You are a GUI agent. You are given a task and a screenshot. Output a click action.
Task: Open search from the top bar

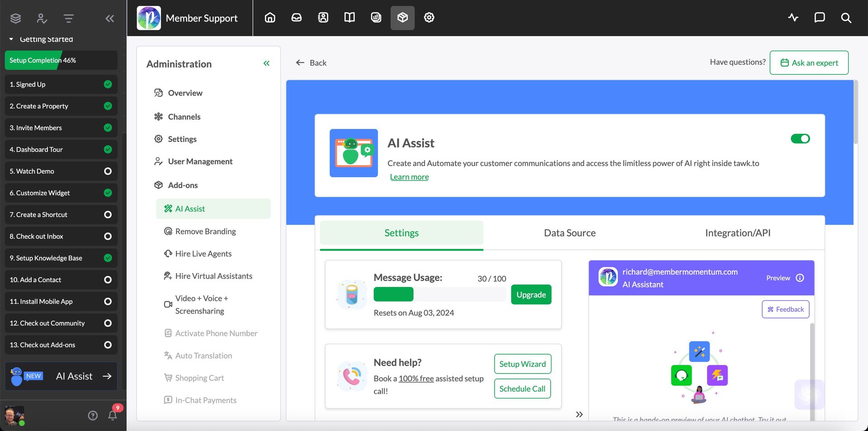846,18
